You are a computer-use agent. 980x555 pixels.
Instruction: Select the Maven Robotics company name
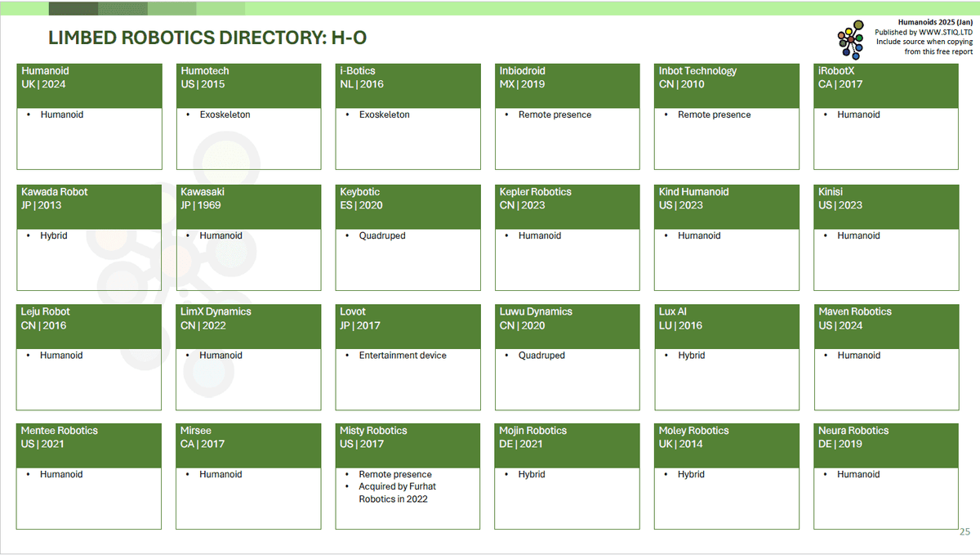tap(855, 312)
